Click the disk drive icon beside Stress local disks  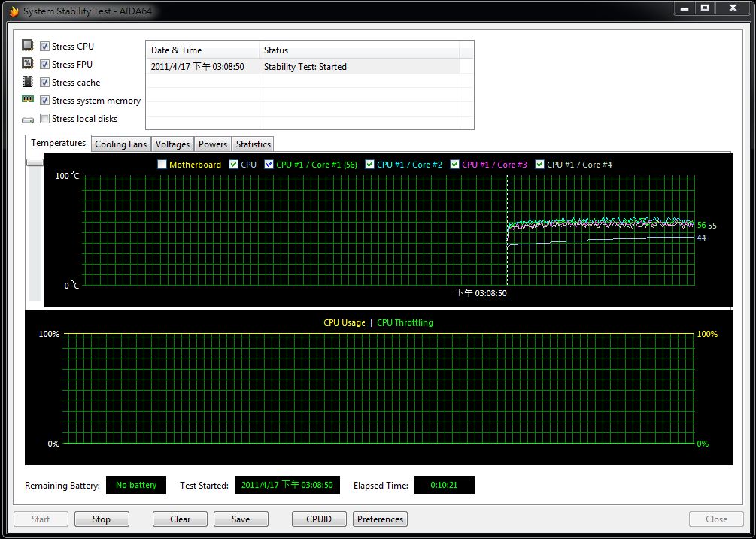click(x=28, y=120)
